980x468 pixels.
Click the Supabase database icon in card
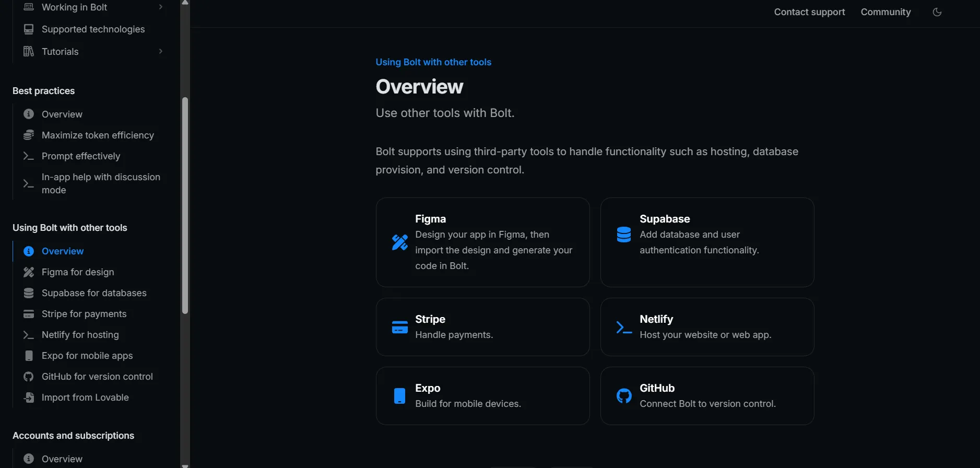pyautogui.click(x=624, y=235)
